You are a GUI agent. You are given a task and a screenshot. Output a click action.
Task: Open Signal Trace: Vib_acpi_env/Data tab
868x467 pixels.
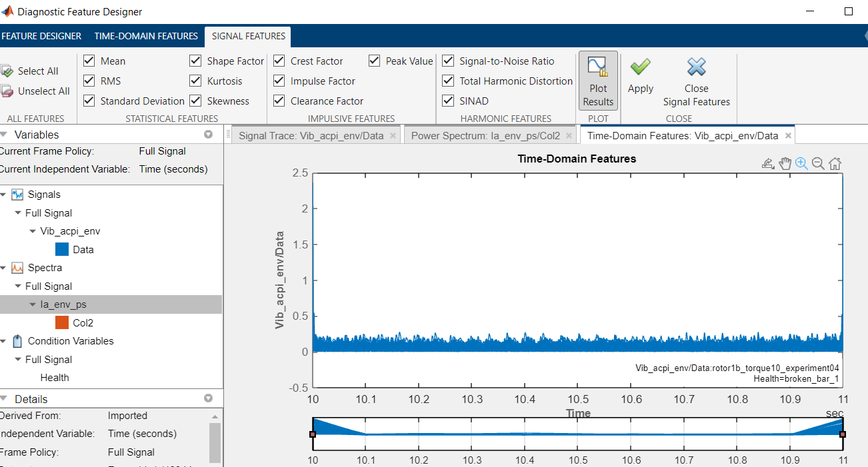point(311,136)
